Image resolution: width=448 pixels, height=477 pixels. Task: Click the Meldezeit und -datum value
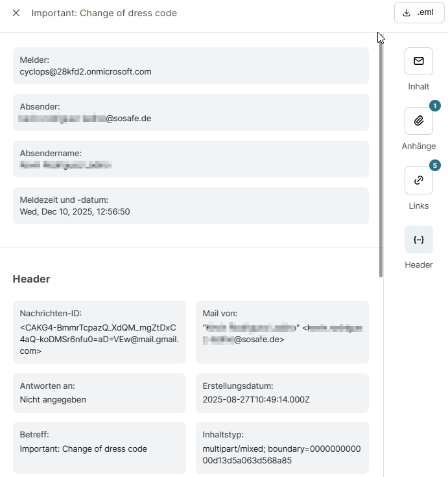click(75, 212)
